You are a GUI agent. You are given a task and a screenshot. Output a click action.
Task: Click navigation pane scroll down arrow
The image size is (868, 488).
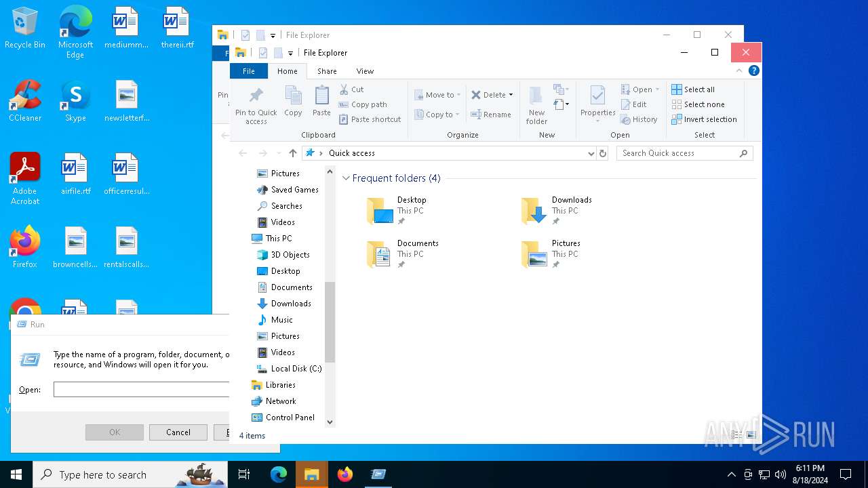click(330, 422)
